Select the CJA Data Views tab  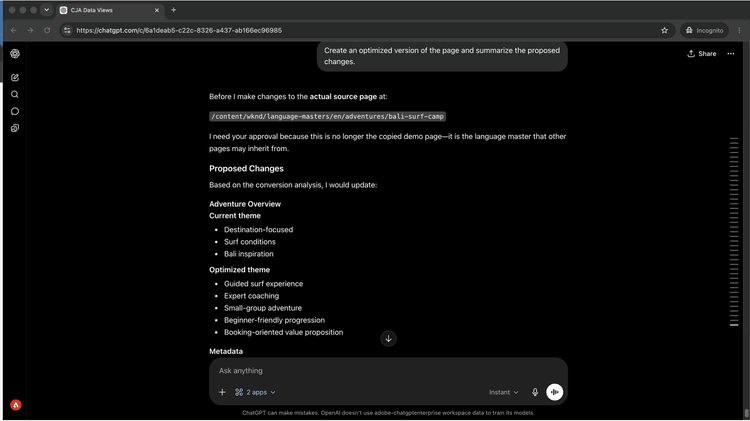coord(110,10)
